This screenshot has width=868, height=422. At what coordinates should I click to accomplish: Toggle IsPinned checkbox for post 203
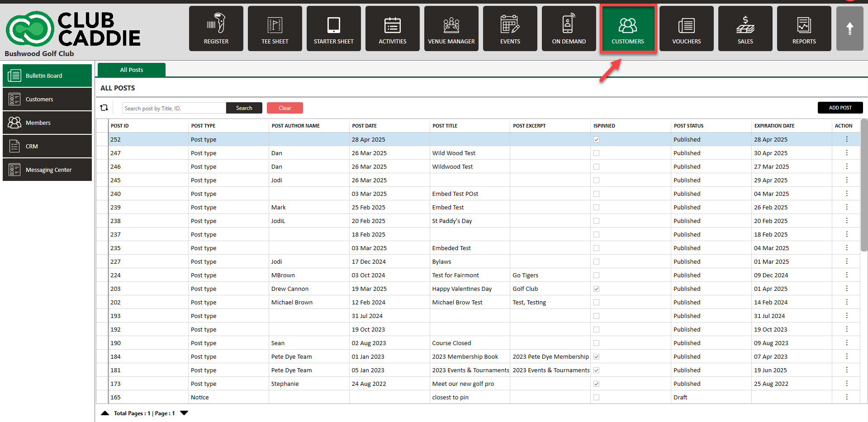[597, 289]
